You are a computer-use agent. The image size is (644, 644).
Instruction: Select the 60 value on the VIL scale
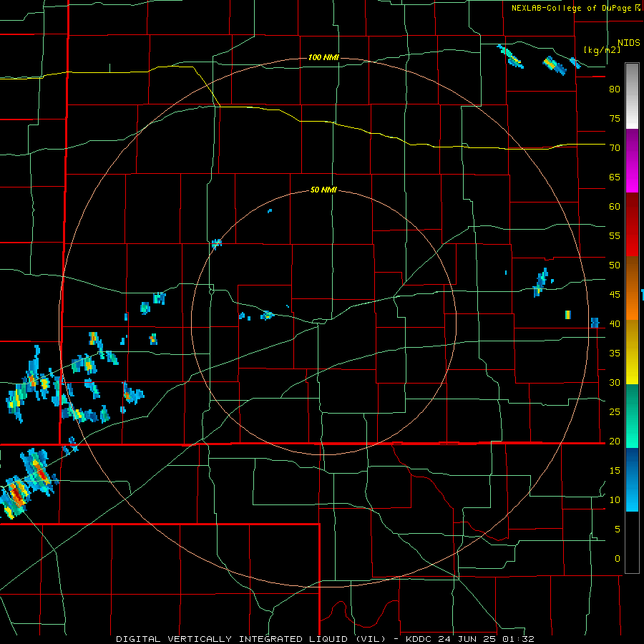pos(615,207)
